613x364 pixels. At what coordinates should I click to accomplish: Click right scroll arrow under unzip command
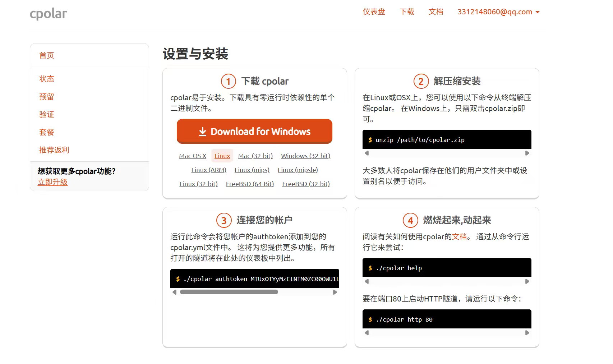pos(527,153)
